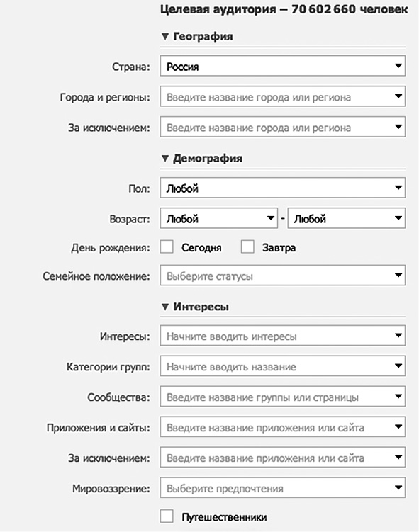
Task: Click the Города и регионы input field
Action: point(282,96)
